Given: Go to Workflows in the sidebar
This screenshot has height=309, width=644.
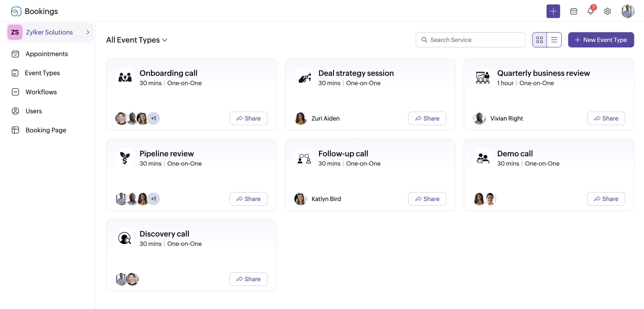Looking at the screenshot, I should coord(41,92).
